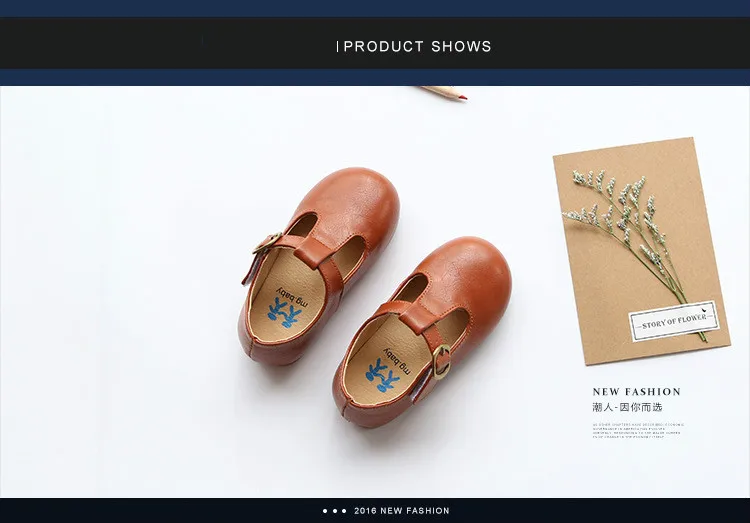Click the brass buckle on the left shoe
Image resolution: width=750 pixels, height=523 pixels.
(x=266, y=243)
